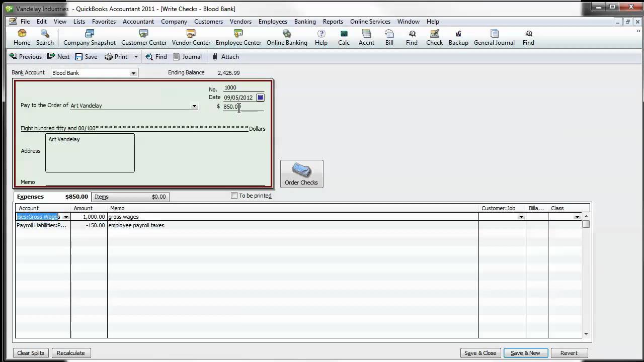Open the Order Checks button

coord(301,174)
